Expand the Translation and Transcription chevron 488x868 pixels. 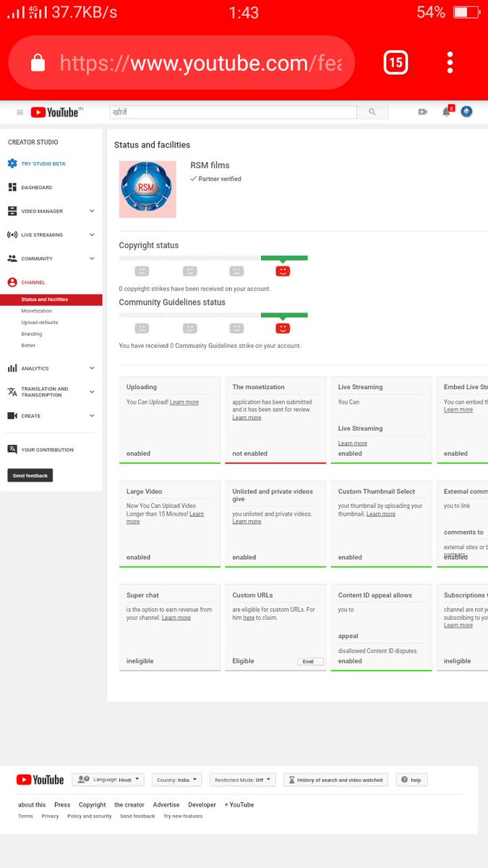[92, 392]
